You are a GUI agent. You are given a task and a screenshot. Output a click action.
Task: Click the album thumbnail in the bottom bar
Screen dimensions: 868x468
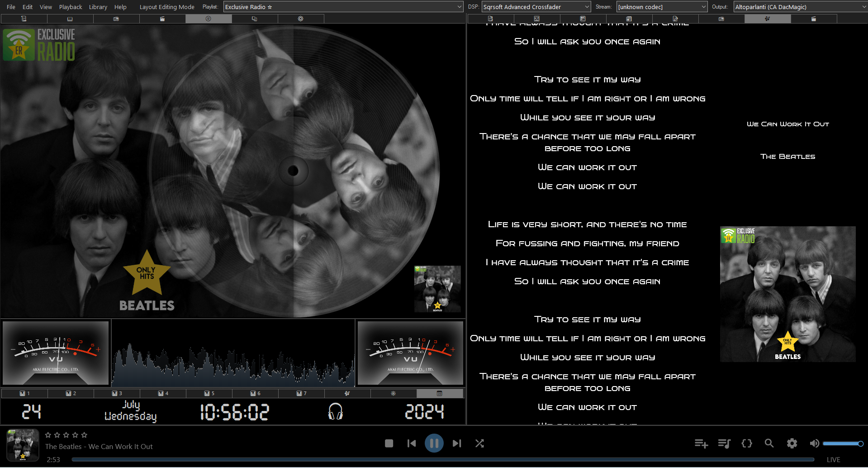pos(23,445)
